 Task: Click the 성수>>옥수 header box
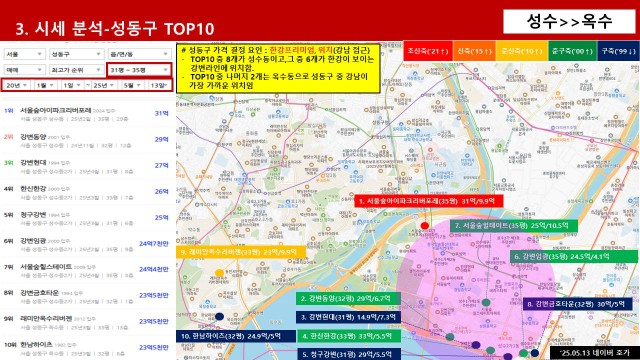click(569, 21)
